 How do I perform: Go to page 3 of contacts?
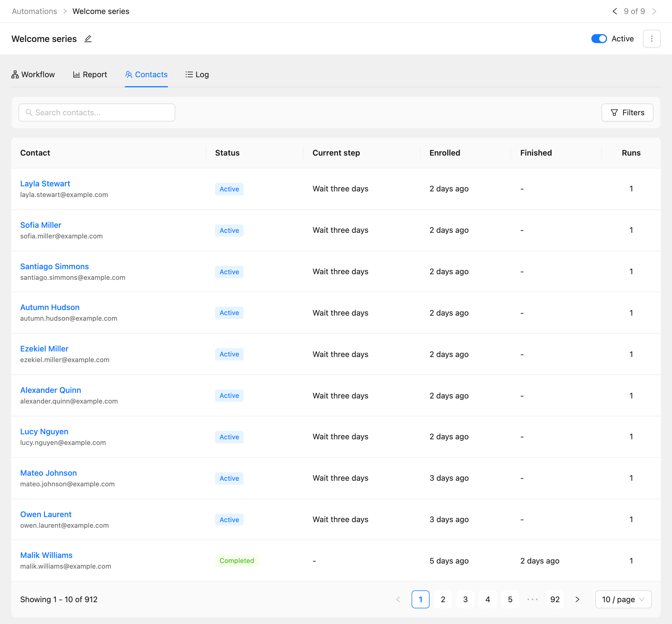tap(465, 599)
